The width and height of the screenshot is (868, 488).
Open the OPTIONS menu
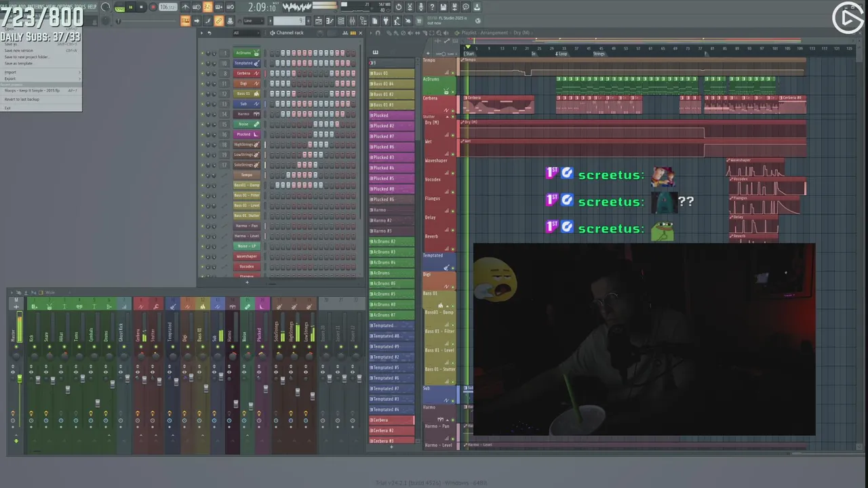point(64,7)
